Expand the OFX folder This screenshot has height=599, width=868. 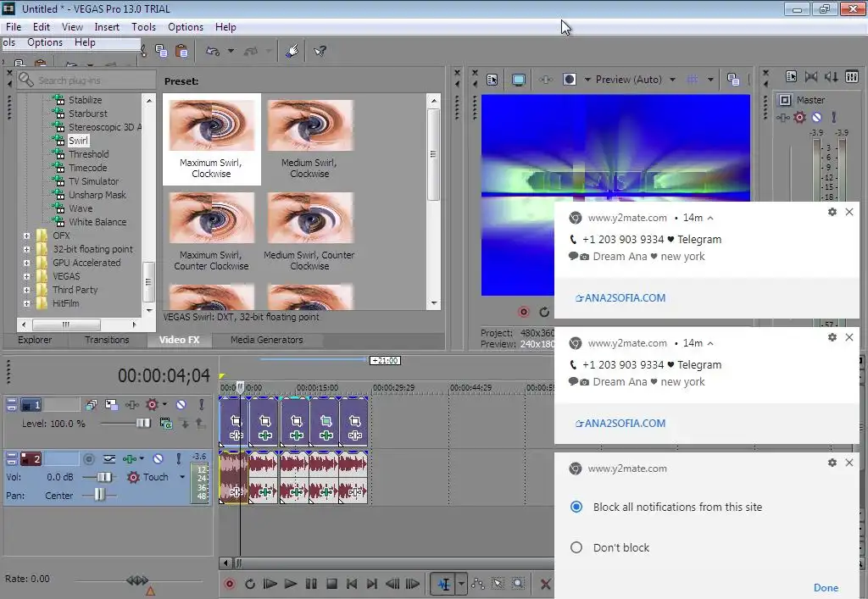tap(26, 236)
